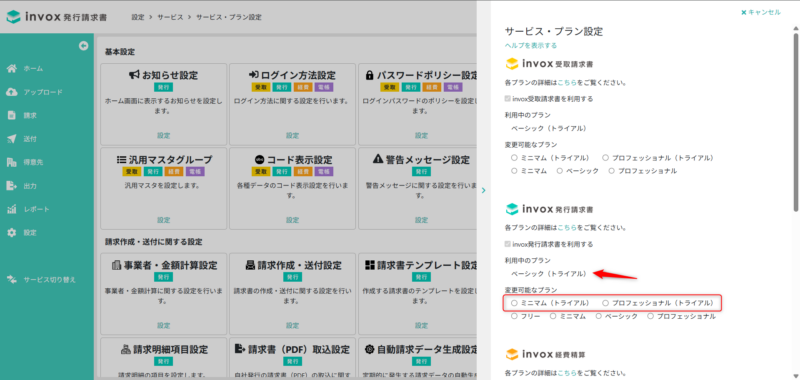The image size is (800, 380).
Task: Select ミニマム（トライアル） under 発行請求書
Action: pyautogui.click(x=514, y=303)
